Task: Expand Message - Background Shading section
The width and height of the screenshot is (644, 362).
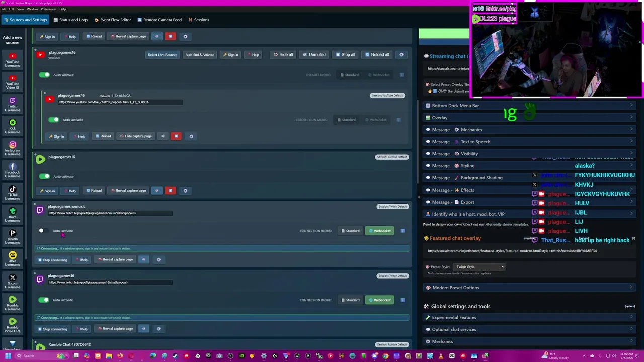Action: pos(529,178)
